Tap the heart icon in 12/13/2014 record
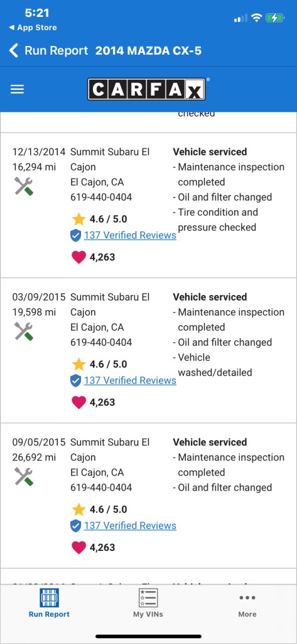The image size is (297, 644). 78,257
